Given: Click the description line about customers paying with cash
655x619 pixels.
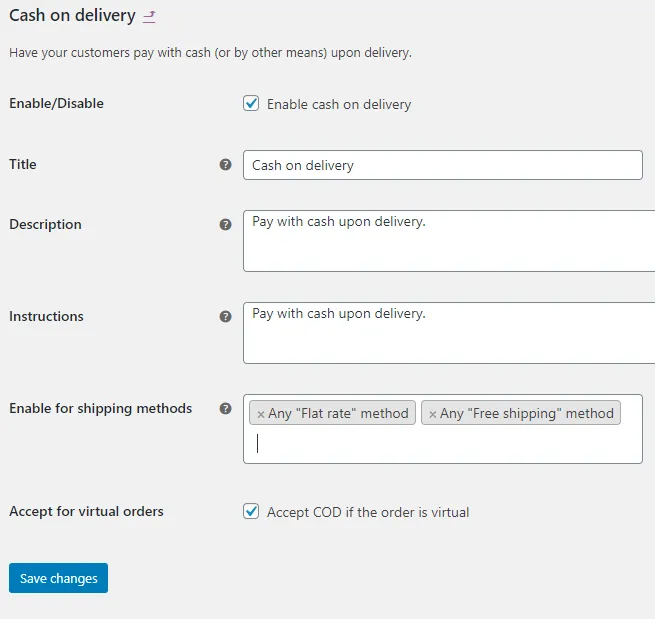Looking at the screenshot, I should [211, 53].
